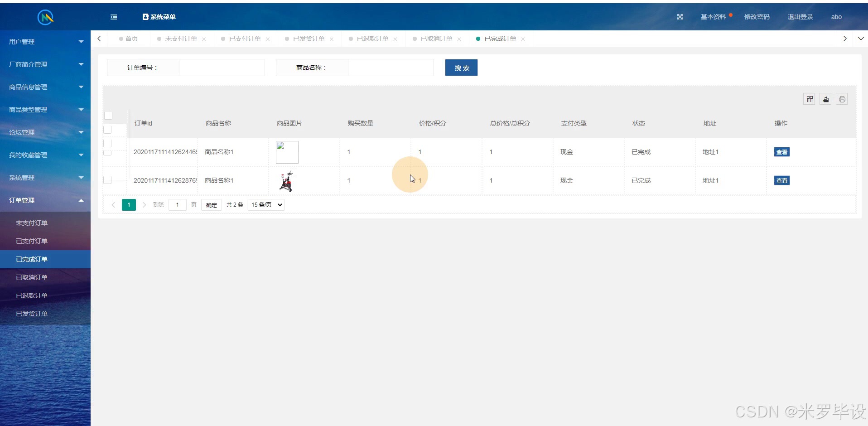Click the exercise bike product image
868x426 pixels.
click(287, 181)
